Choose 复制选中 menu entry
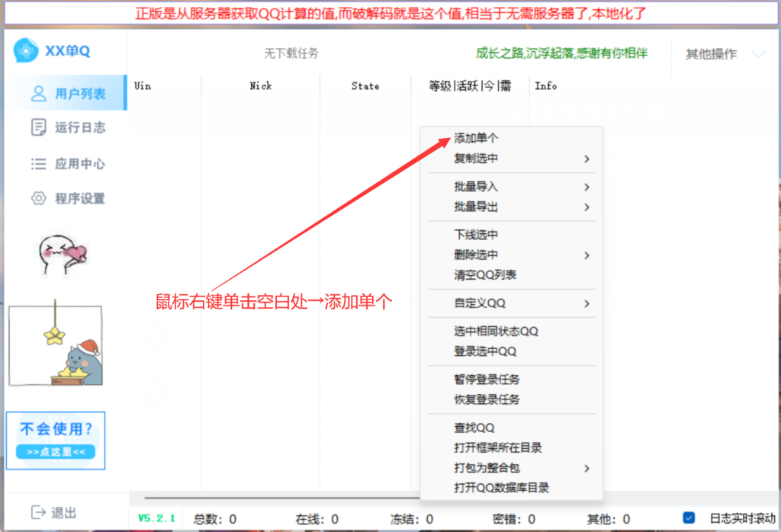 click(x=512, y=159)
